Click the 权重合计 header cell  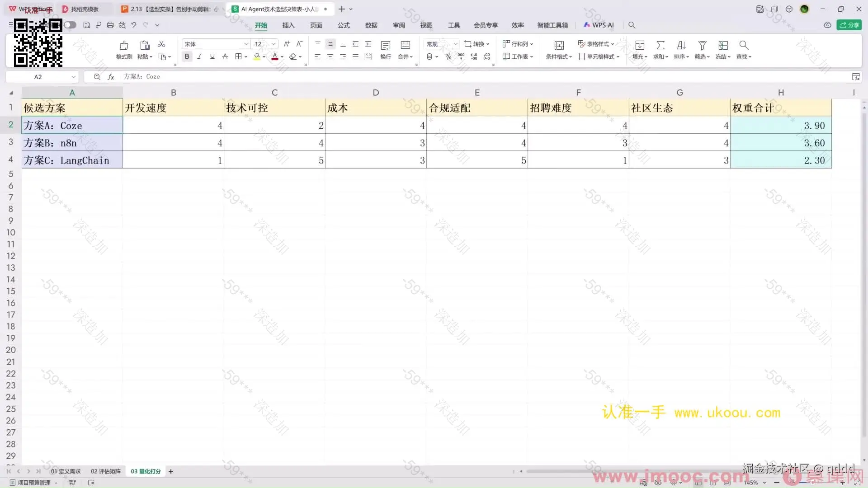tap(781, 108)
